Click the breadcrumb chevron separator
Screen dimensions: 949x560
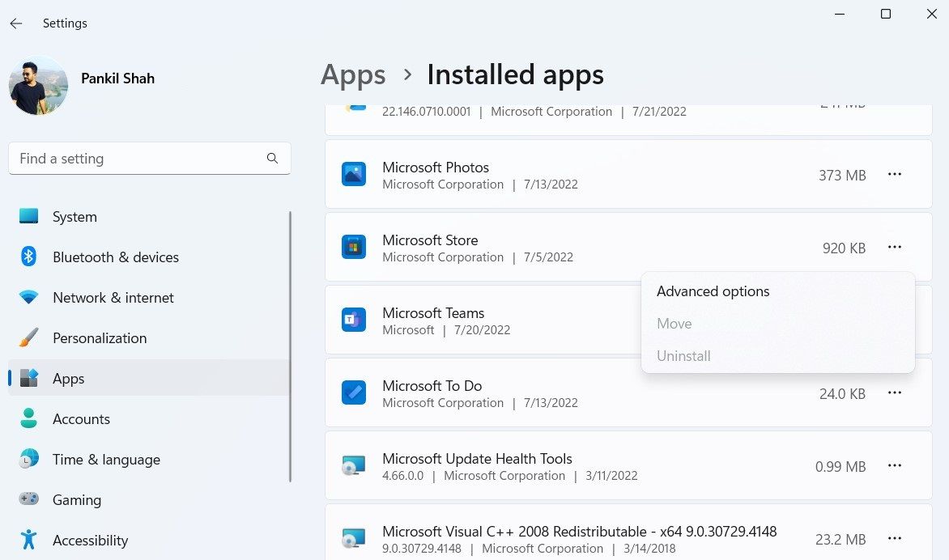(x=407, y=75)
